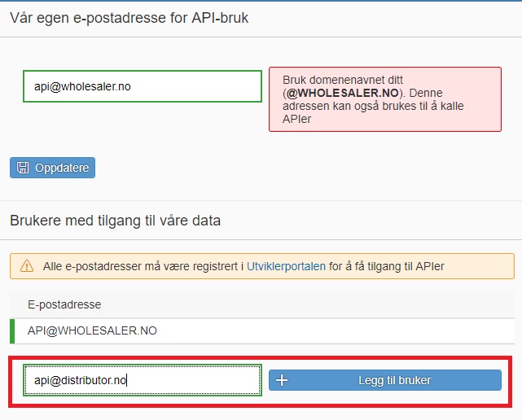
Task: Click the red domain name hint box
Action: (x=384, y=99)
